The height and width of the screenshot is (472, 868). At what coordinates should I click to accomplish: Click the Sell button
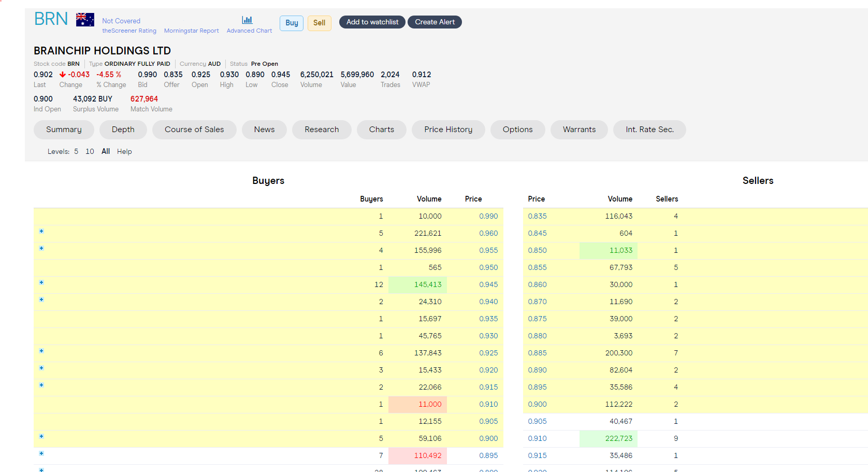coord(319,23)
